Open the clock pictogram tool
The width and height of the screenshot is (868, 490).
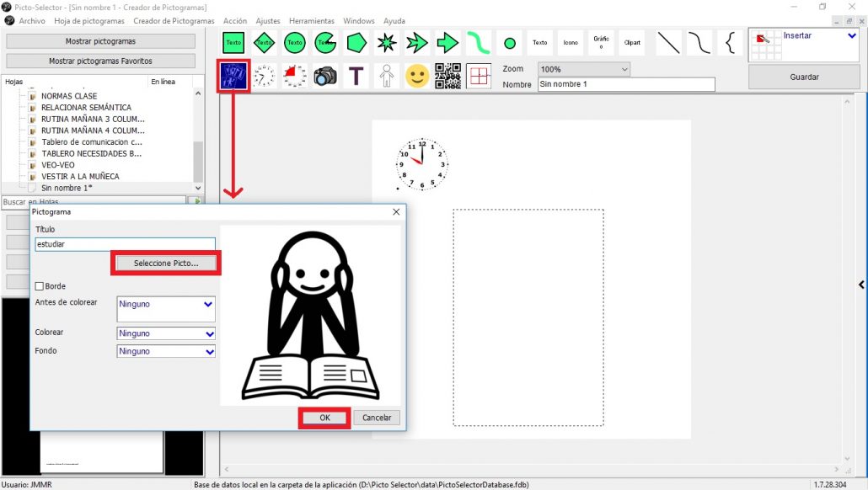262,76
